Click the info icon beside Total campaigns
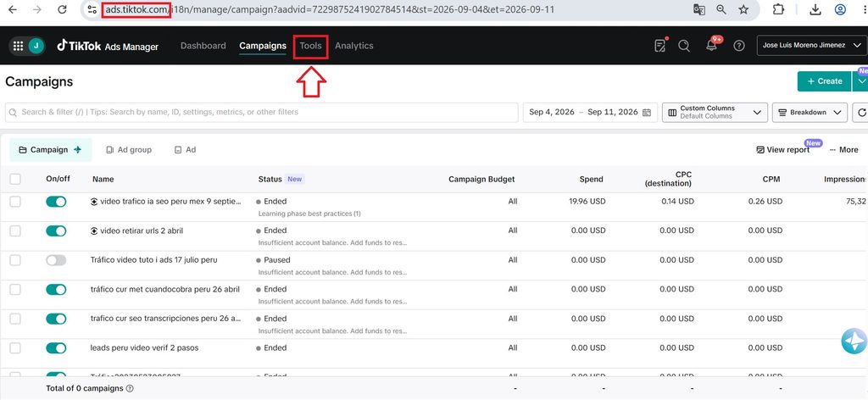This screenshot has width=868, height=400. click(130, 388)
